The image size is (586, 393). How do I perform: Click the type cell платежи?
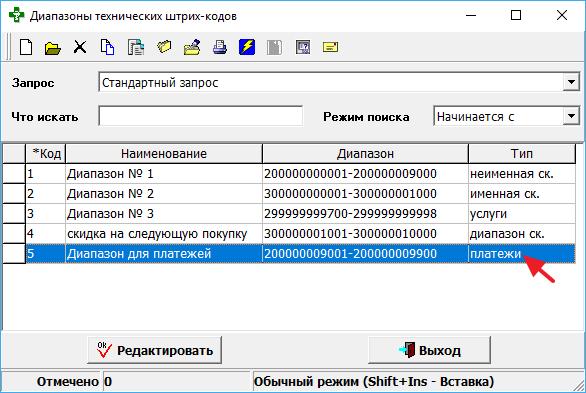coord(522,254)
